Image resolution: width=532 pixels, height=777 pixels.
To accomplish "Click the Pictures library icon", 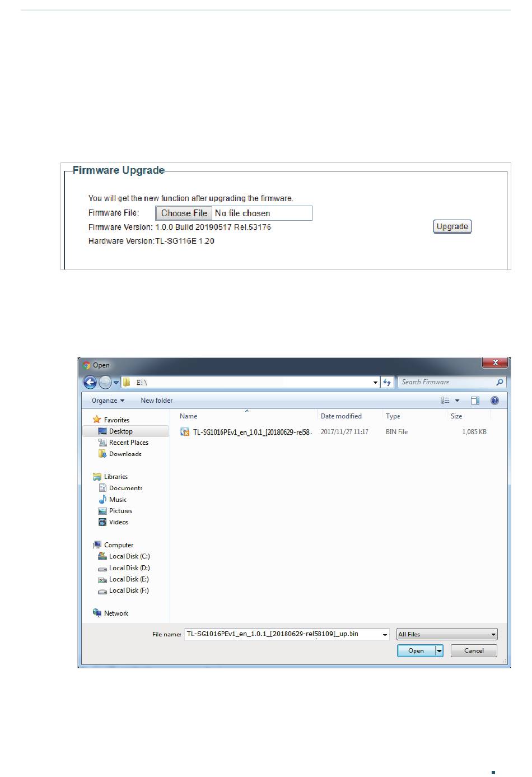I will [102, 511].
